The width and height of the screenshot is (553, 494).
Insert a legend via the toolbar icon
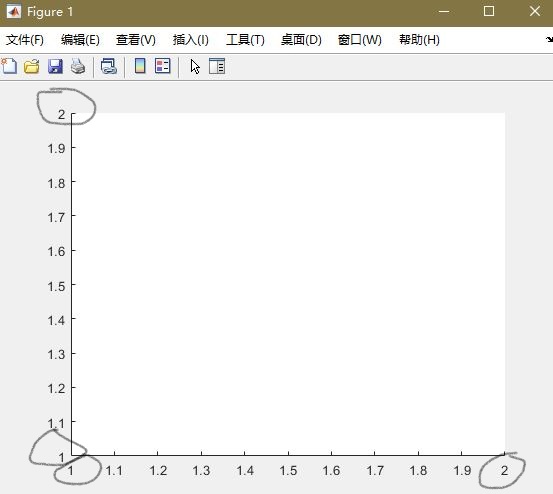pyautogui.click(x=163, y=66)
